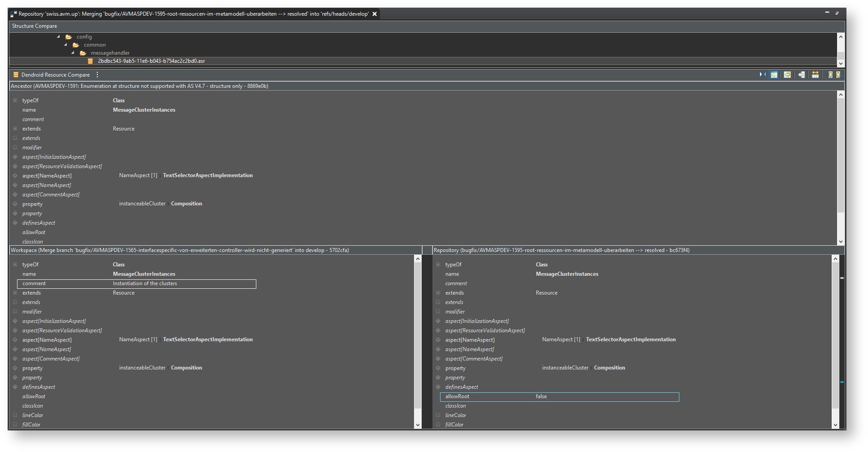Click the Workspace pane vertical scrollbar thumb
The height and width of the screenshot is (452, 868).
click(x=418, y=335)
